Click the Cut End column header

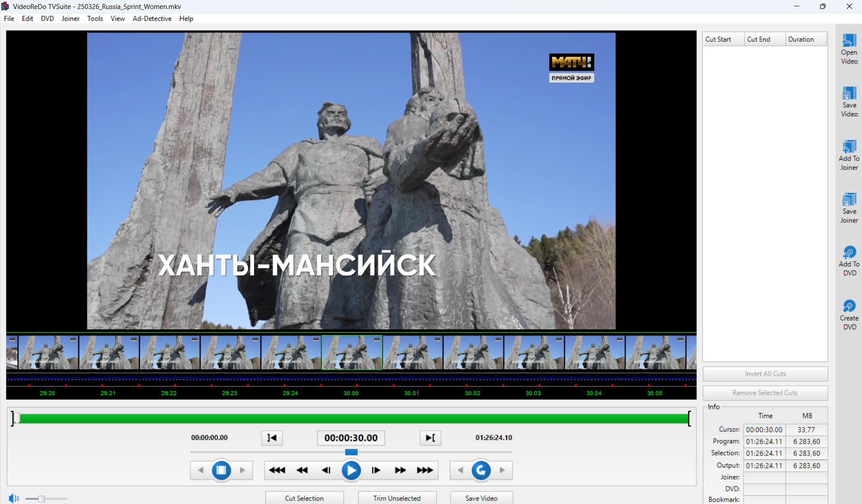[765, 39]
